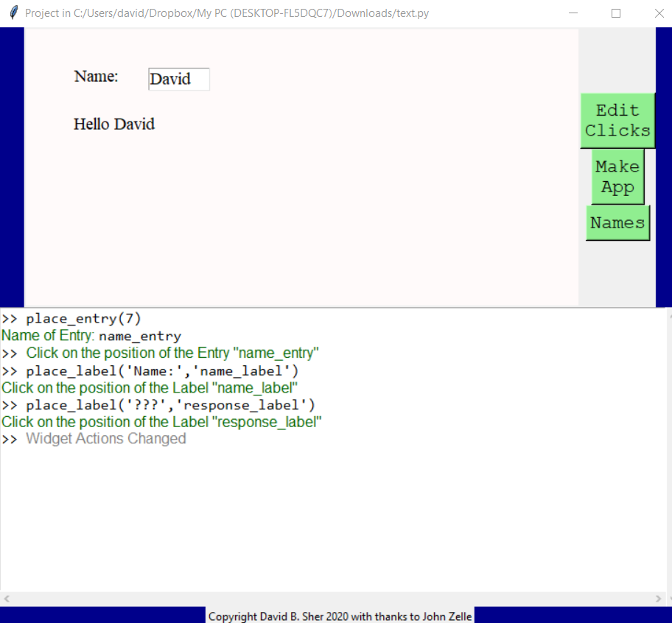
Task: Focus the name entry field containing David
Action: click(179, 80)
